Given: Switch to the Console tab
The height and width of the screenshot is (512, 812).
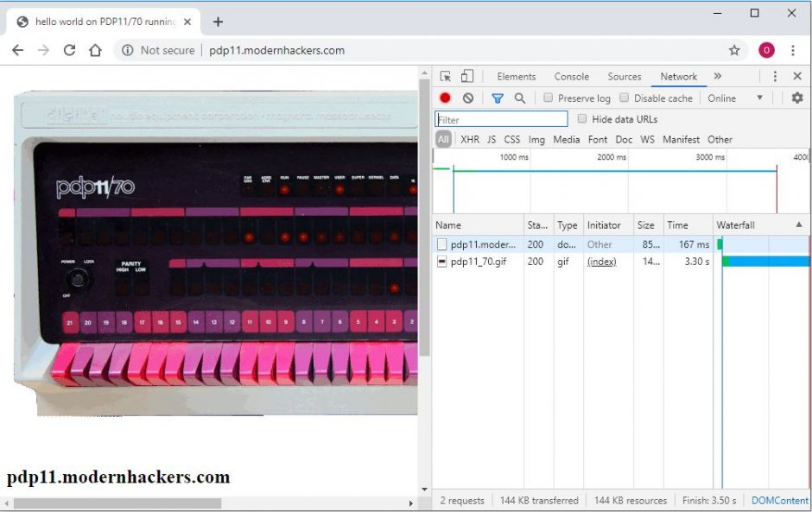Looking at the screenshot, I should [x=572, y=77].
